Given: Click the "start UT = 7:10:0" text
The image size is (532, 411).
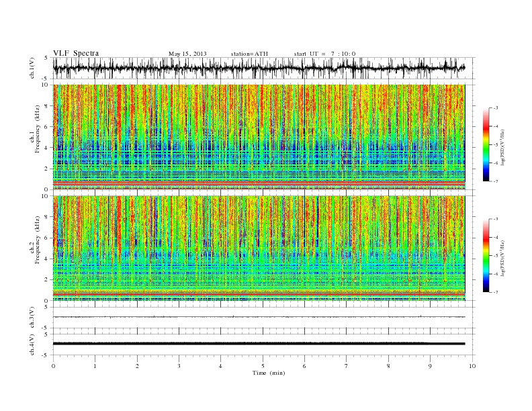Looking at the screenshot, I should (324, 54).
